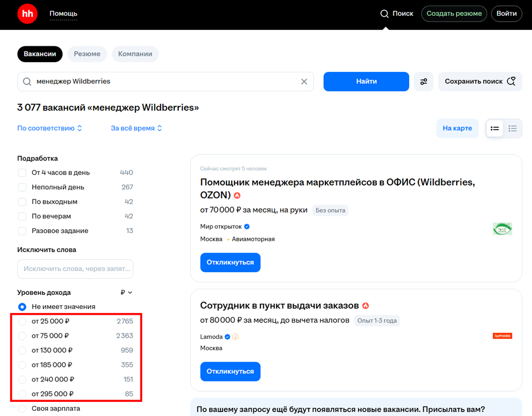Click the Без опыта tag
Screen dimensions: 532x416
(x=330, y=211)
